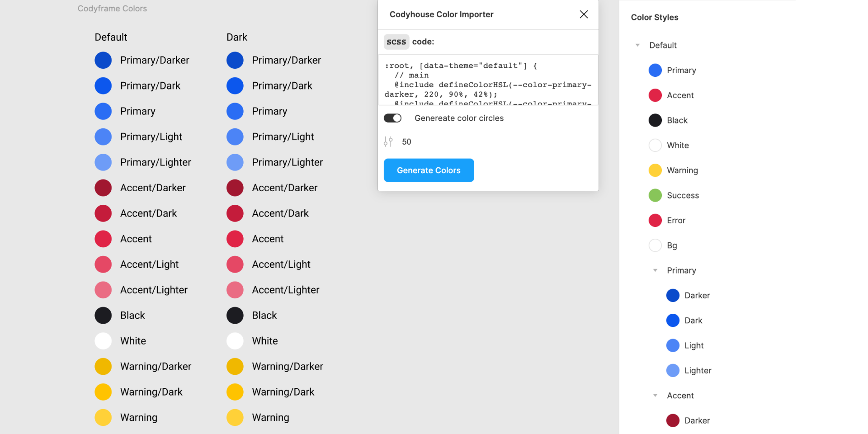This screenshot has width=868, height=434.
Task: Click the Generate Colors button
Action: click(x=429, y=170)
